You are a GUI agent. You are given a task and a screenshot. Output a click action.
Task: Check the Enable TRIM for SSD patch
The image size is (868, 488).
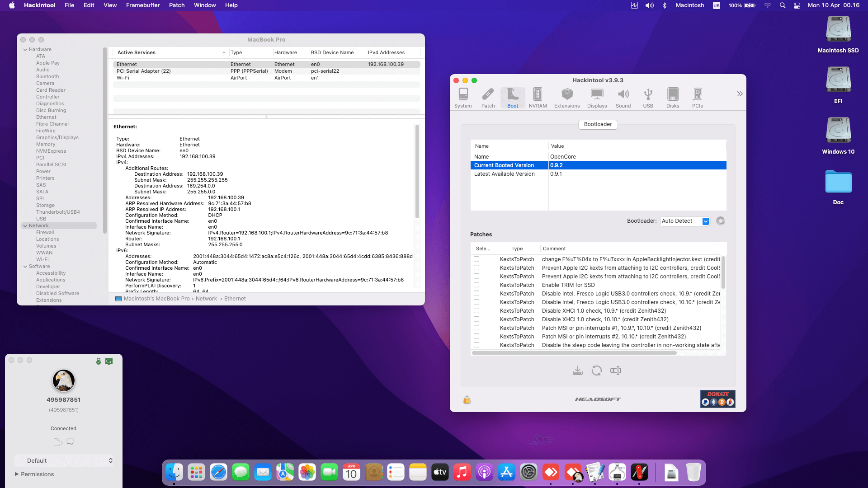tap(476, 285)
